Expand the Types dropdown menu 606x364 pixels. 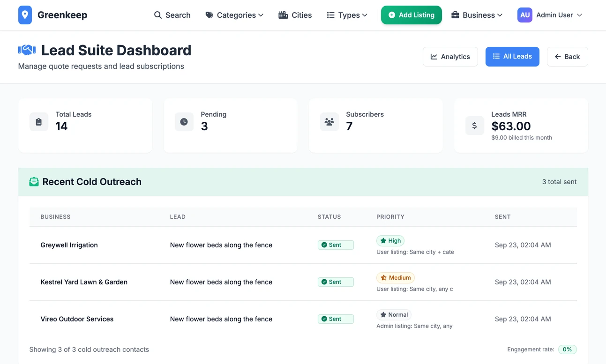[x=347, y=15]
